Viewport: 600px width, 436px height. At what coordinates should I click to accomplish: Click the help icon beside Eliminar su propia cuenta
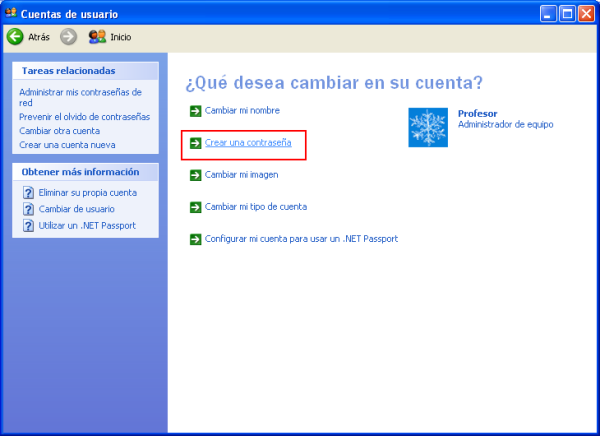[29, 193]
